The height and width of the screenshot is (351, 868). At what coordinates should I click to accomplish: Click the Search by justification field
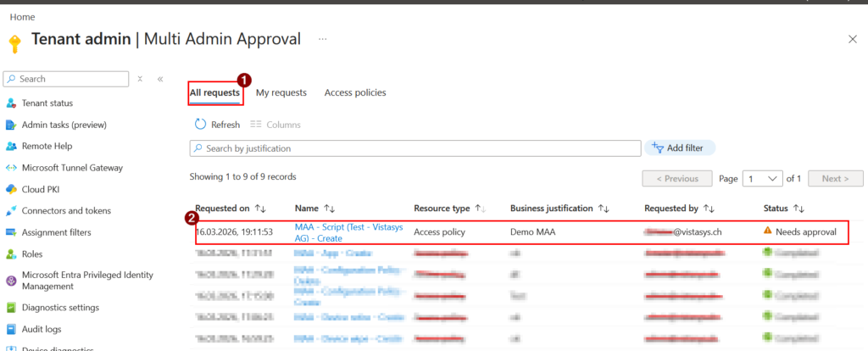click(x=415, y=148)
